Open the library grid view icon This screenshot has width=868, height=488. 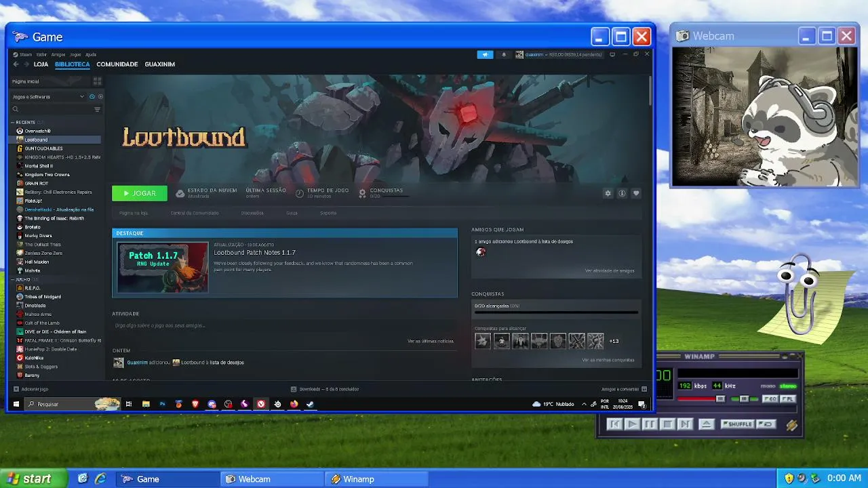(97, 81)
